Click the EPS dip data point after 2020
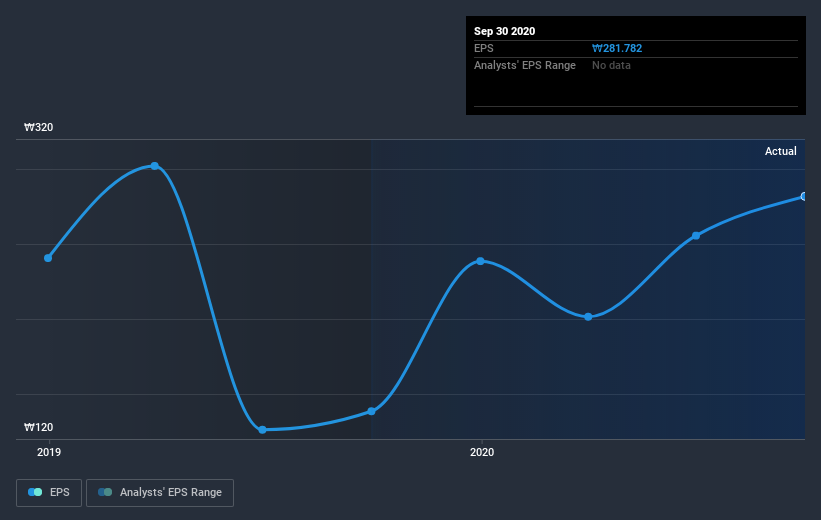This screenshot has height=520, width=821. 588,317
